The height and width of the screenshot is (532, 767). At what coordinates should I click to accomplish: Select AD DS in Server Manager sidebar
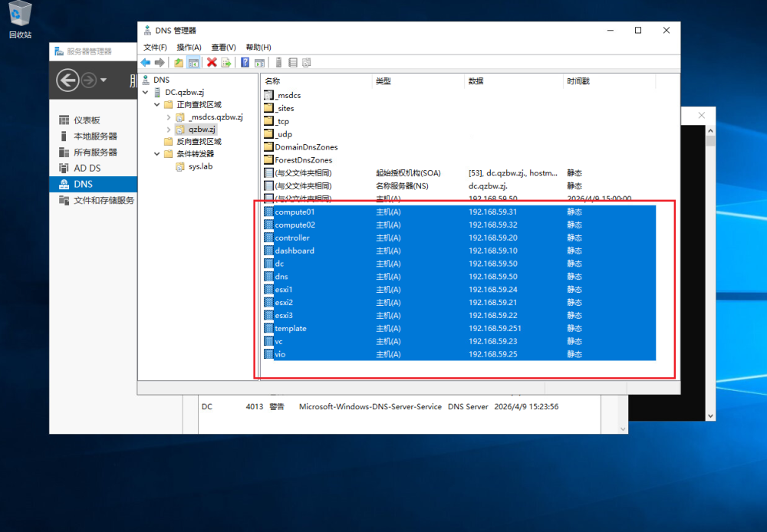coord(87,168)
